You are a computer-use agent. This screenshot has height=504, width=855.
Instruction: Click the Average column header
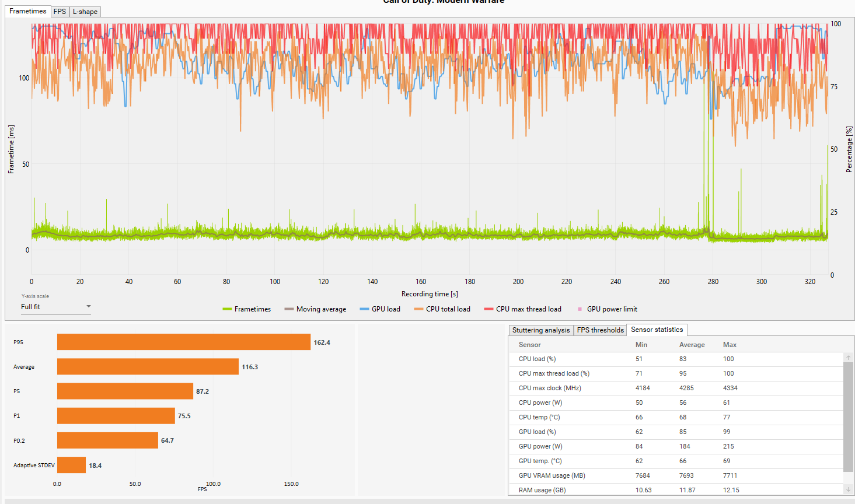click(x=692, y=345)
